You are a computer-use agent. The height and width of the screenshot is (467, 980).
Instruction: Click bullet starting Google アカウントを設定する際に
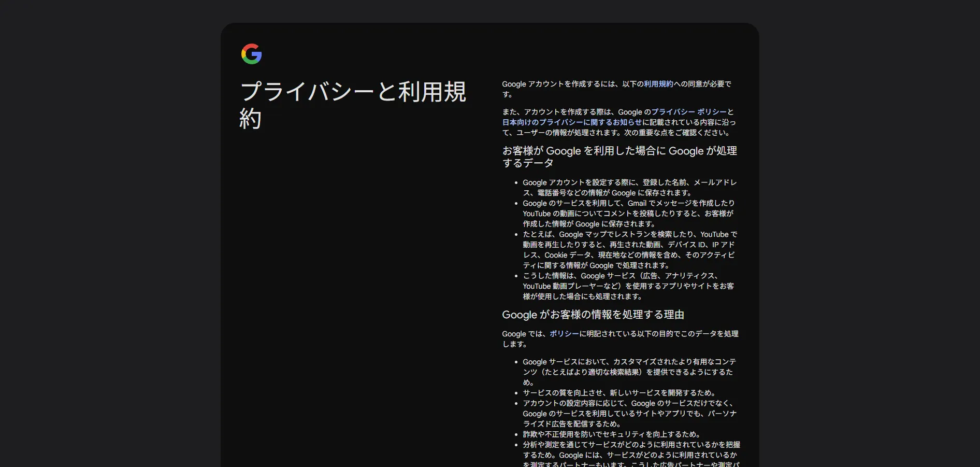(630, 188)
